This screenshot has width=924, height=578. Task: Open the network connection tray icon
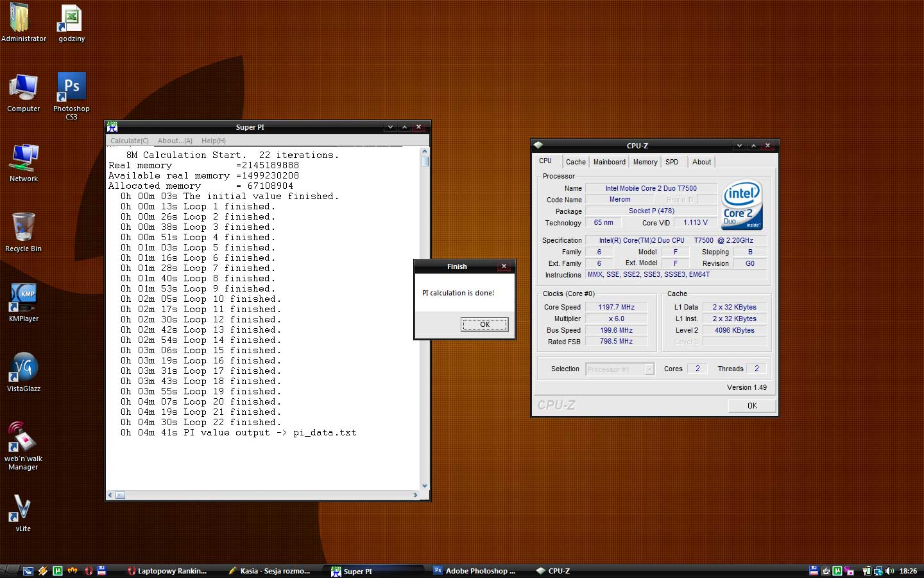(x=878, y=571)
